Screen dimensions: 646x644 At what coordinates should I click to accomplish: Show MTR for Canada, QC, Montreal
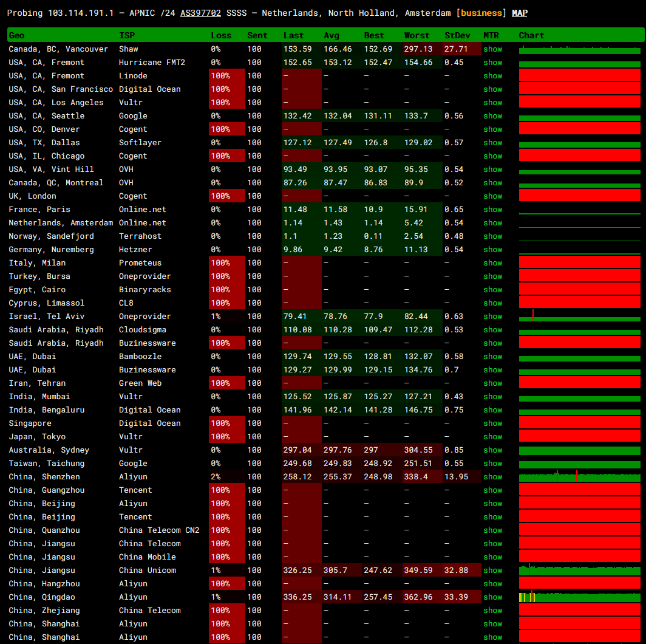point(493,183)
